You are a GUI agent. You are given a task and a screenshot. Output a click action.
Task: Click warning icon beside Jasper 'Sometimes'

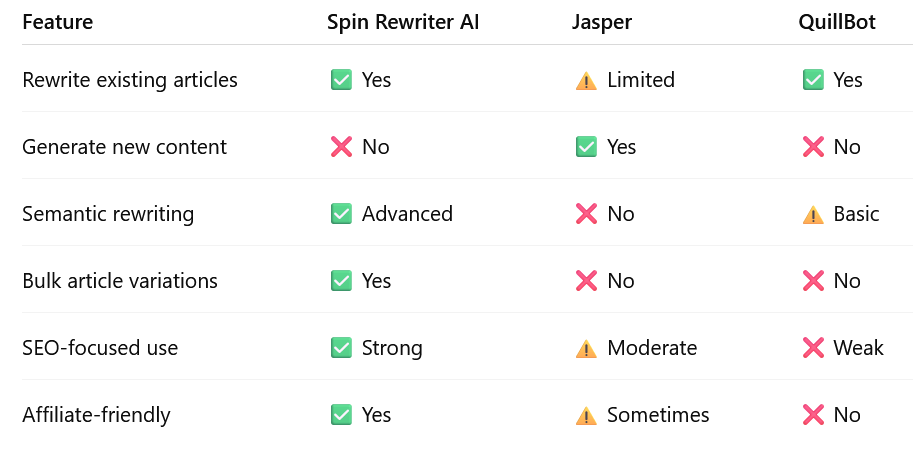pos(586,416)
